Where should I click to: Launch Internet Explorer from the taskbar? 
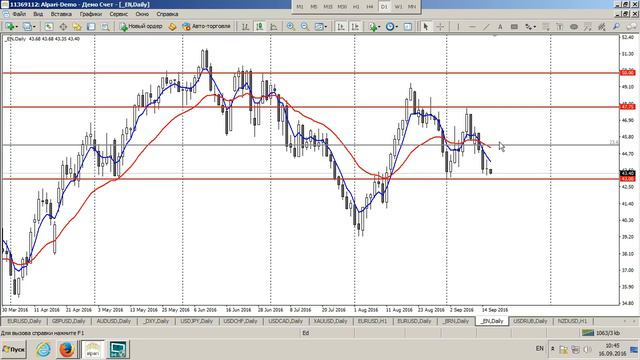(43, 350)
